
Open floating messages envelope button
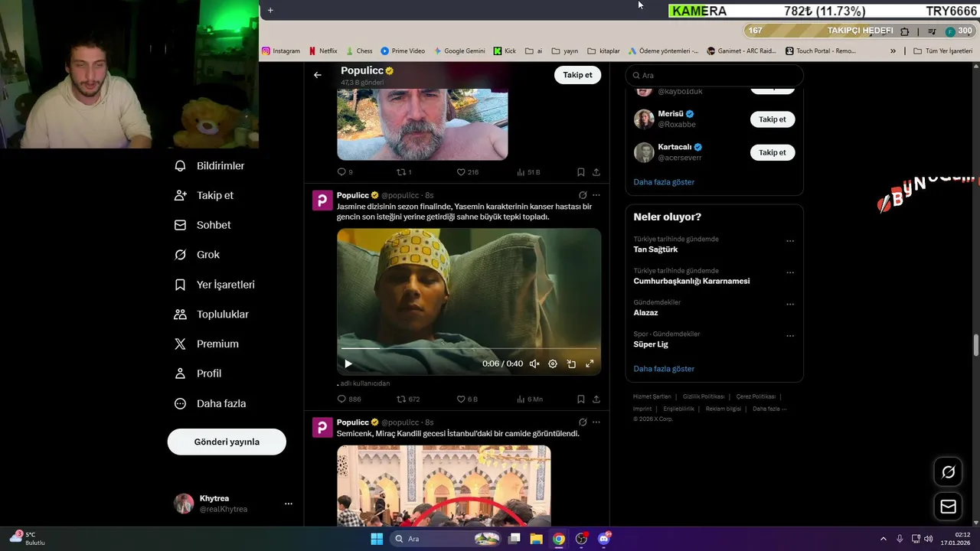pos(948,507)
